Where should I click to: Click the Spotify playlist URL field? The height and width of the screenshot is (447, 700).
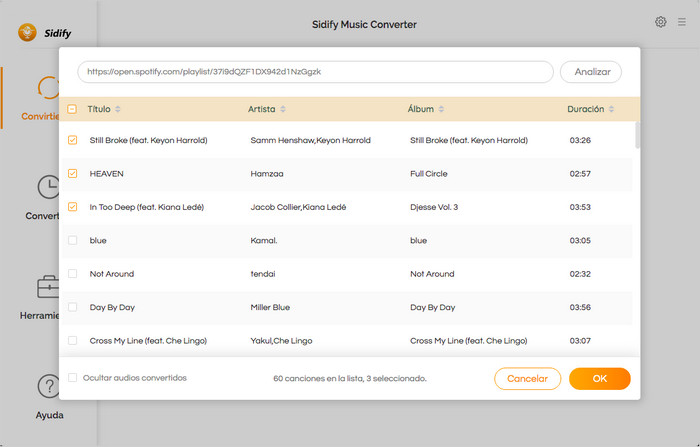(315, 72)
